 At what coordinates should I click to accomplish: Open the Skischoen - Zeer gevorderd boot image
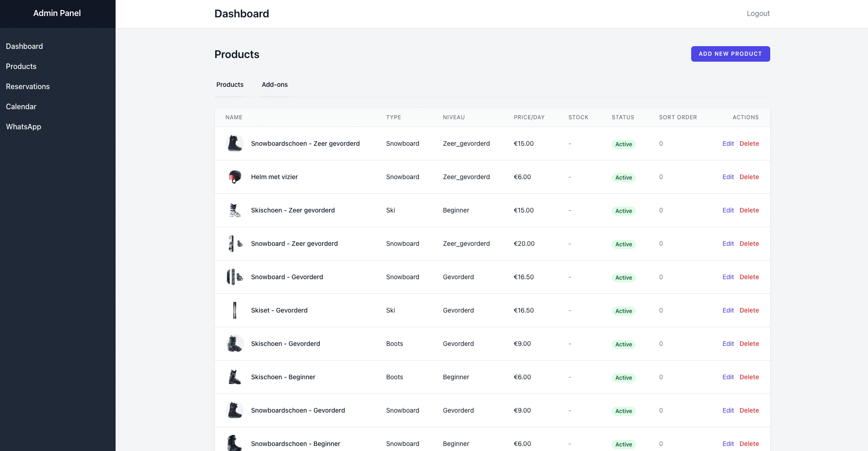(235, 210)
